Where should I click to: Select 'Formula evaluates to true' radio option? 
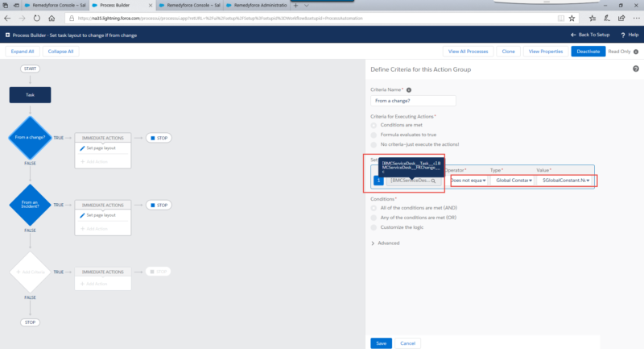click(374, 134)
